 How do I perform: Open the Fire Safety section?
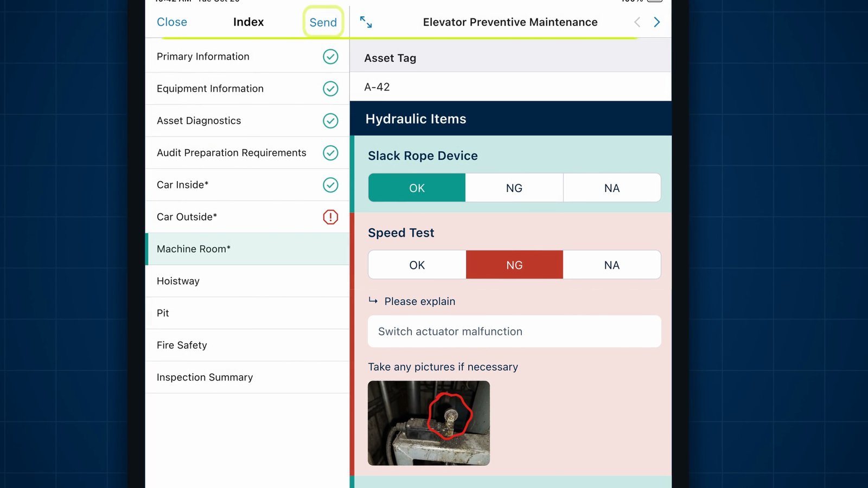(x=247, y=345)
